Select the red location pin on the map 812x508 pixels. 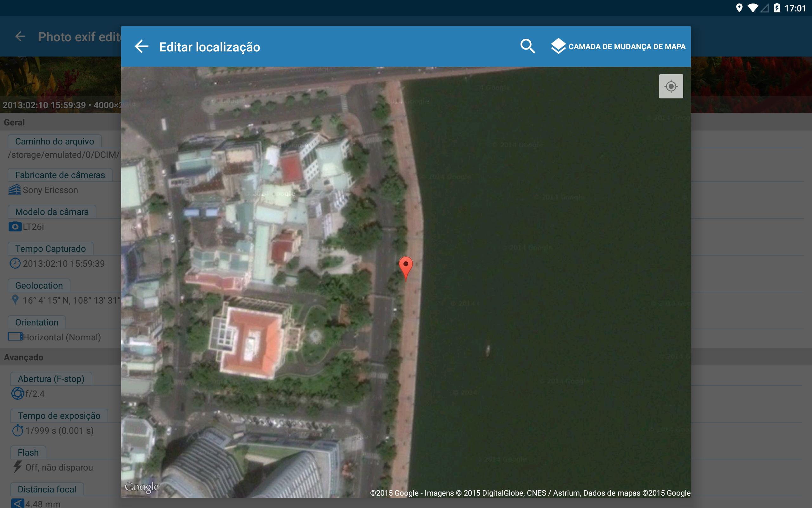click(405, 269)
